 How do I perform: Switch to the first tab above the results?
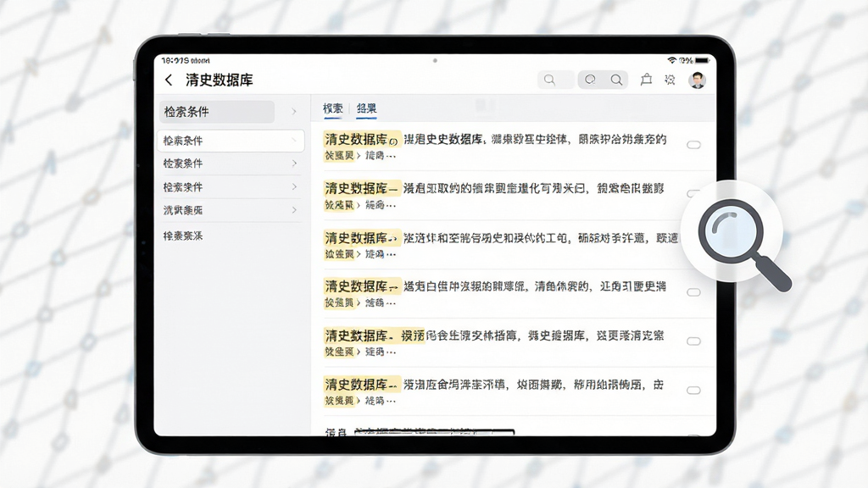click(x=333, y=108)
